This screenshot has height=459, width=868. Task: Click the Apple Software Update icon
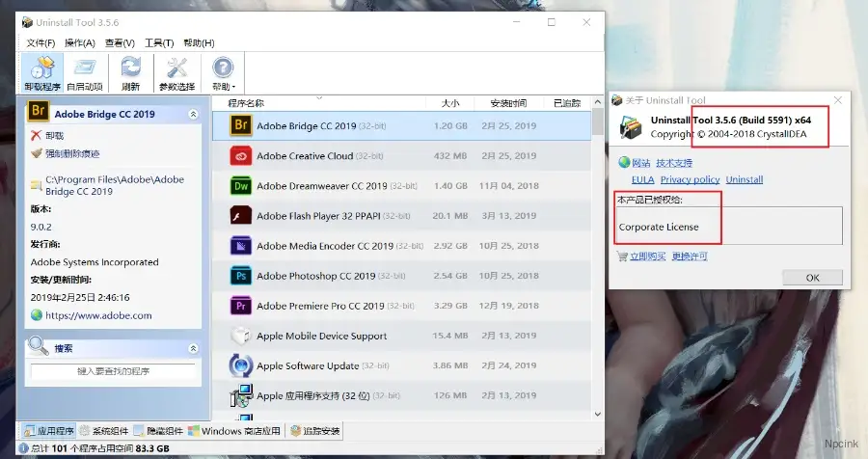tap(241, 365)
